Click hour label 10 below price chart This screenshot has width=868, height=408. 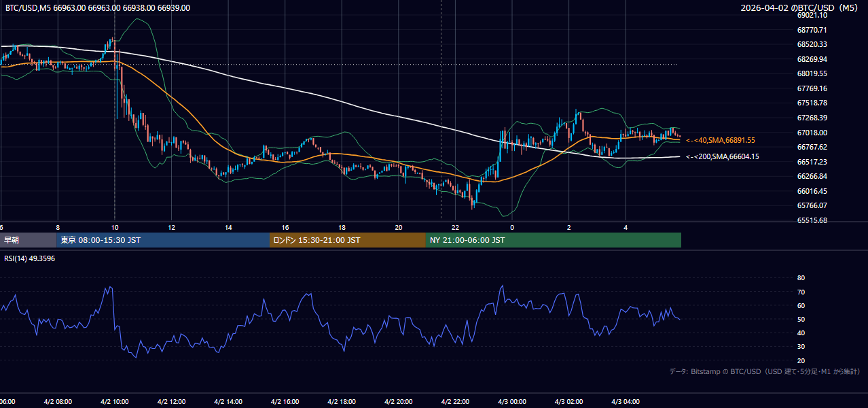pyautogui.click(x=115, y=228)
